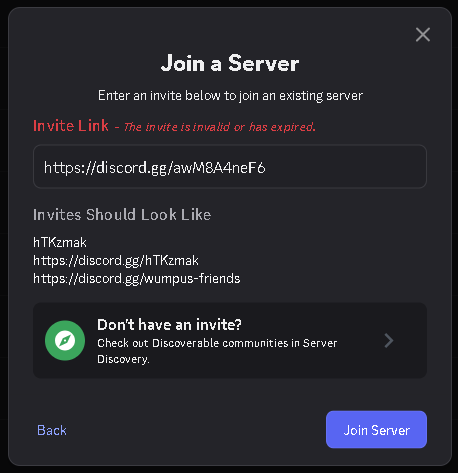Click the red Invite Link label
Image resolution: width=458 pixels, height=473 pixels.
pyautogui.click(x=71, y=126)
